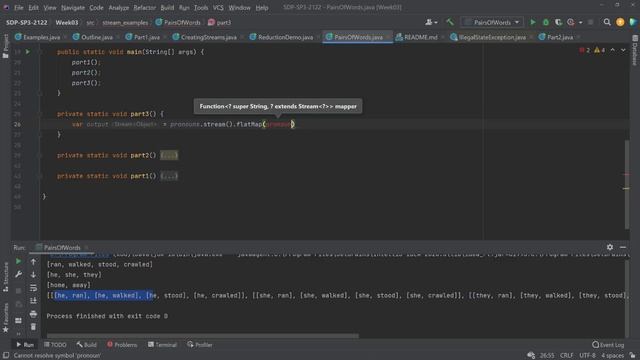Screen dimensions: 640x360
Task: Click the errors and warnings indicator
Action: tap(592, 50)
